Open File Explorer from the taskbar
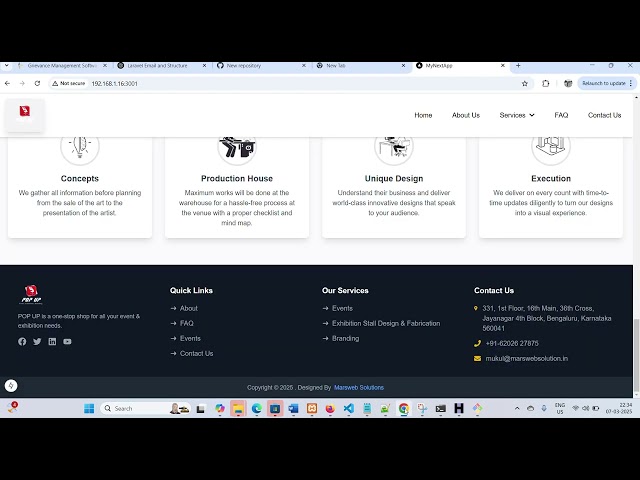The width and height of the screenshot is (640, 480). point(238,408)
